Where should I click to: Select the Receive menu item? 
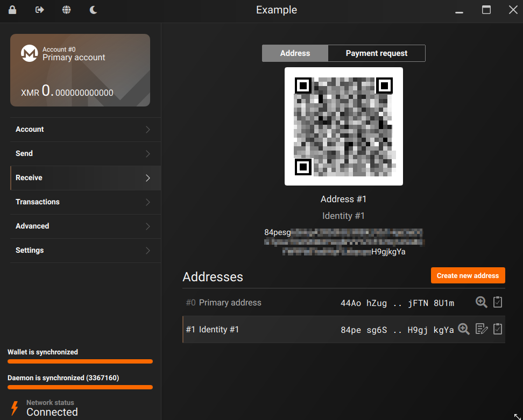[x=86, y=177]
